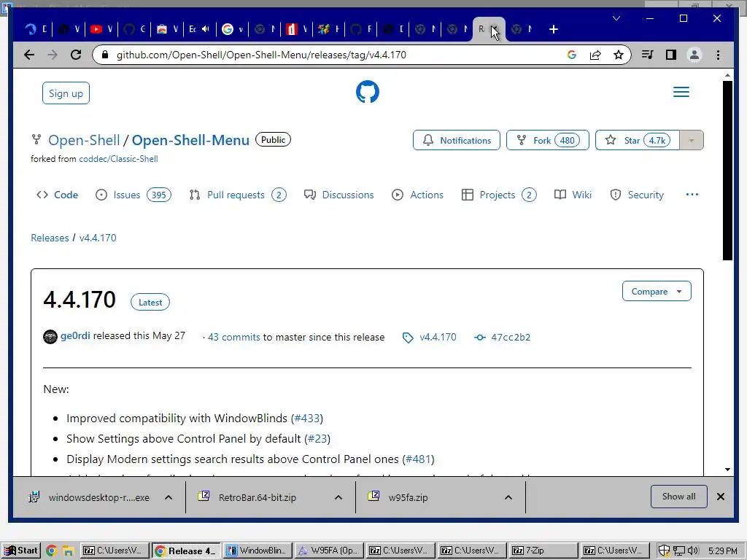Click Chrome icon in quick launch

[x=52, y=551]
